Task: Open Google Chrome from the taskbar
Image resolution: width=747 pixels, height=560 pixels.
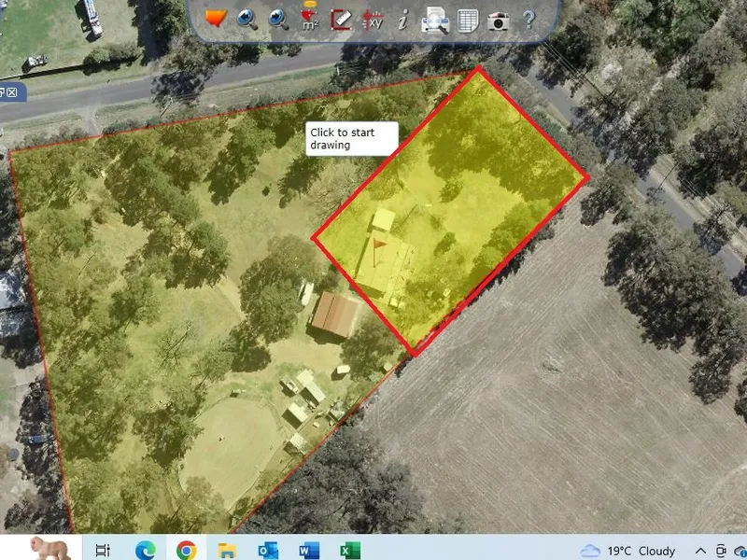Action: [x=186, y=550]
